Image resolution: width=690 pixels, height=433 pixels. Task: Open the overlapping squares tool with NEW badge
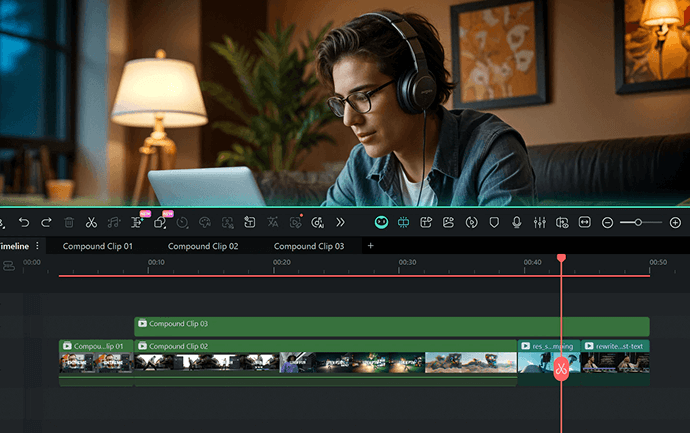click(x=160, y=223)
